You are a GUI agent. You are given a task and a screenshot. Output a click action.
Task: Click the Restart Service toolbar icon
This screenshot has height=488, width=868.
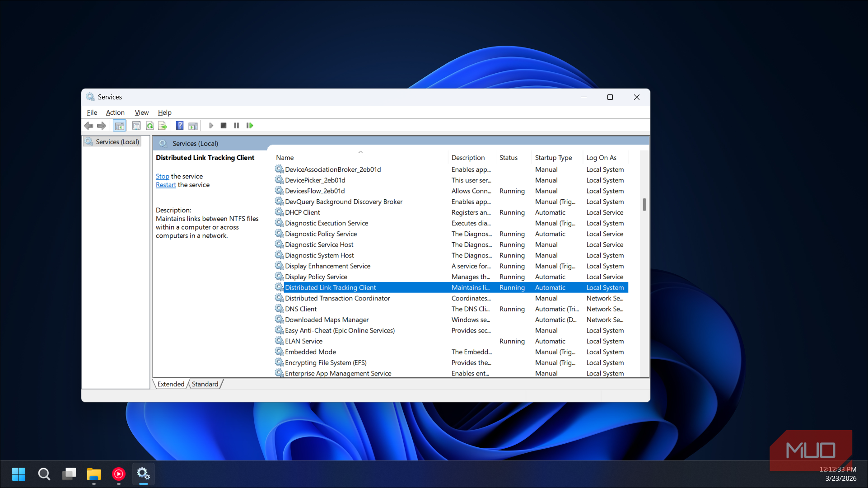(250, 126)
